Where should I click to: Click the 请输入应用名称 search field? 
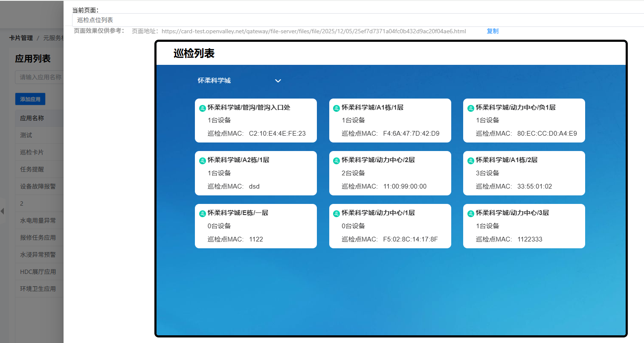[39, 77]
